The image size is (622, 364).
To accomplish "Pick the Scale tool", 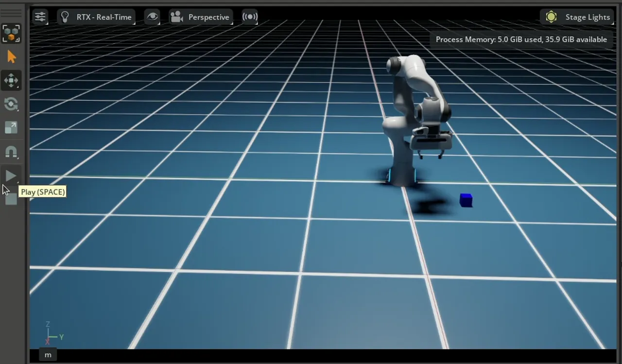I will [x=11, y=127].
